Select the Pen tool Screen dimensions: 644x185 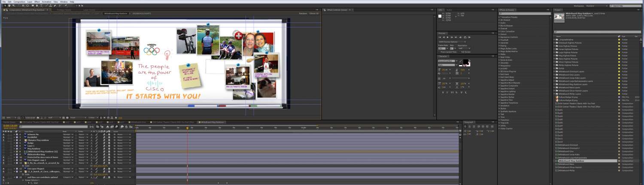coord(37,6)
